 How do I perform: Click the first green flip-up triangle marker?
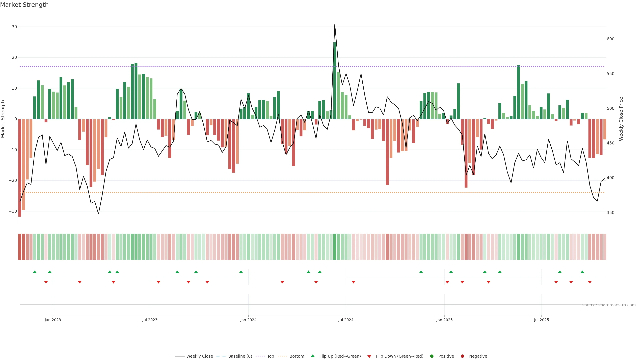coord(35,272)
